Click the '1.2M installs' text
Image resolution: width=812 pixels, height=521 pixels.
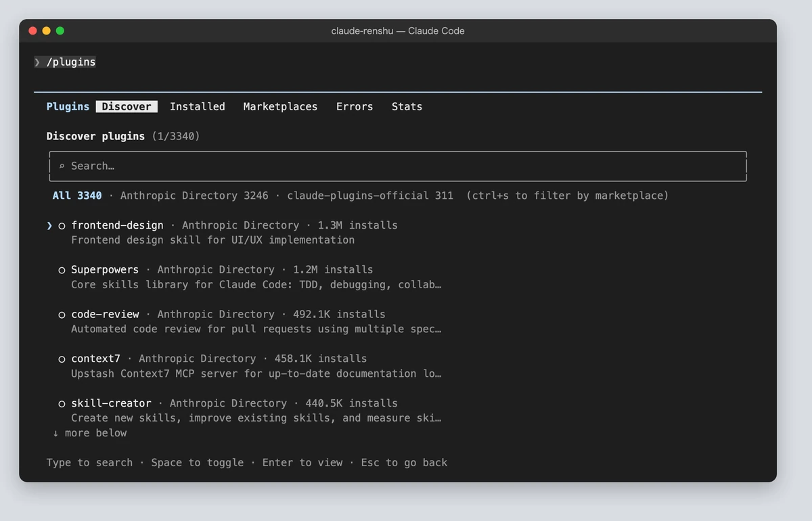[333, 270]
